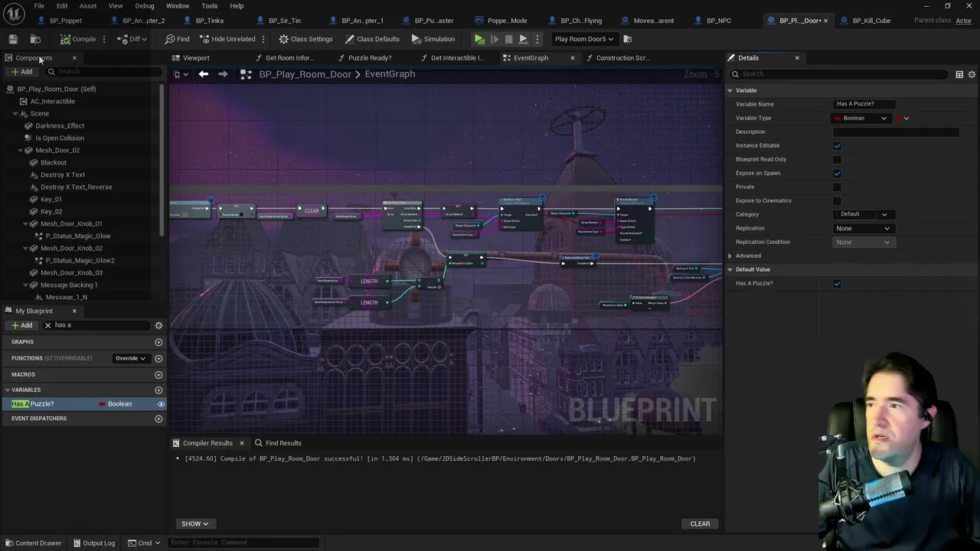Browse to asset in Content Browser
The image size is (980, 551).
[35, 39]
